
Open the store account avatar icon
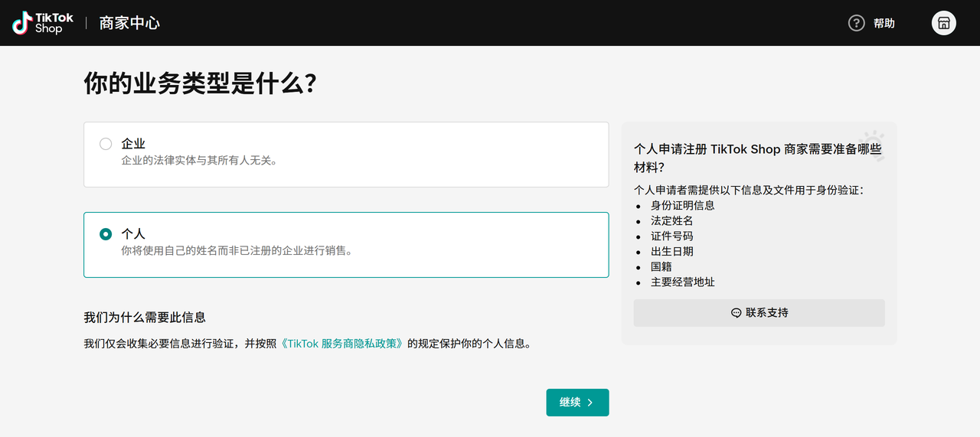(x=943, y=23)
